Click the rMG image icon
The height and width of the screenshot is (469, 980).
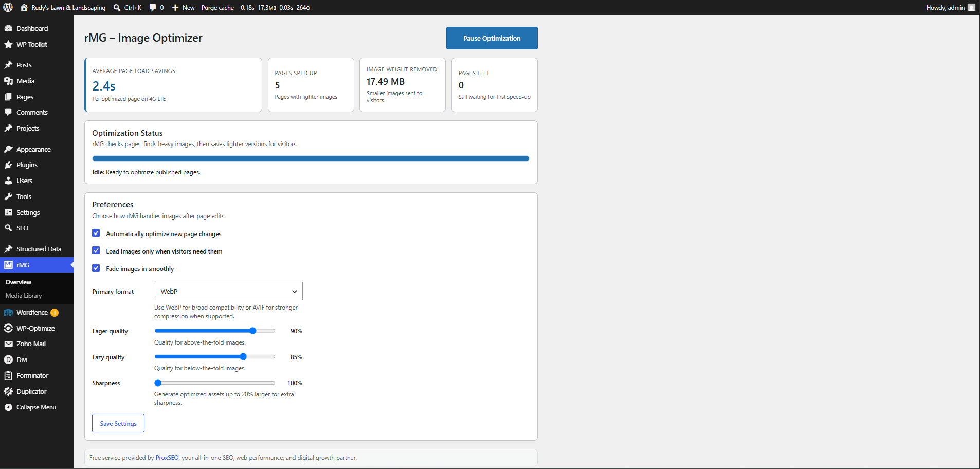[x=8, y=265]
